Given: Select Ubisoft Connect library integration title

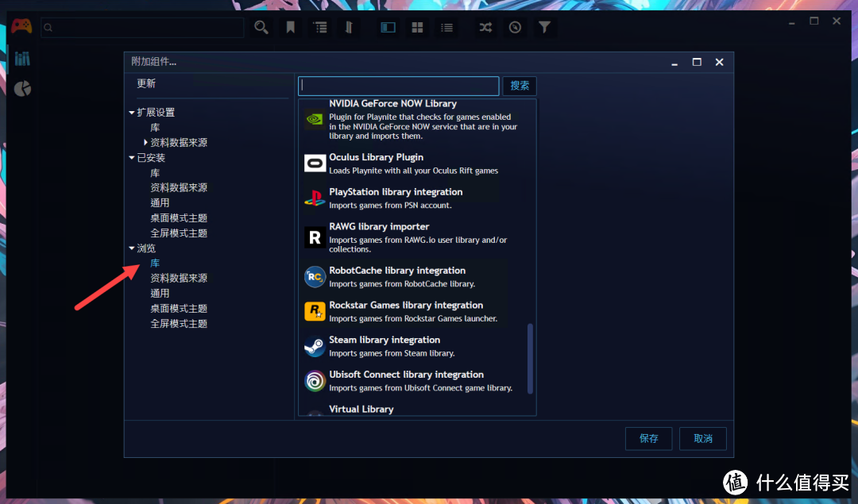Looking at the screenshot, I should pos(407,375).
